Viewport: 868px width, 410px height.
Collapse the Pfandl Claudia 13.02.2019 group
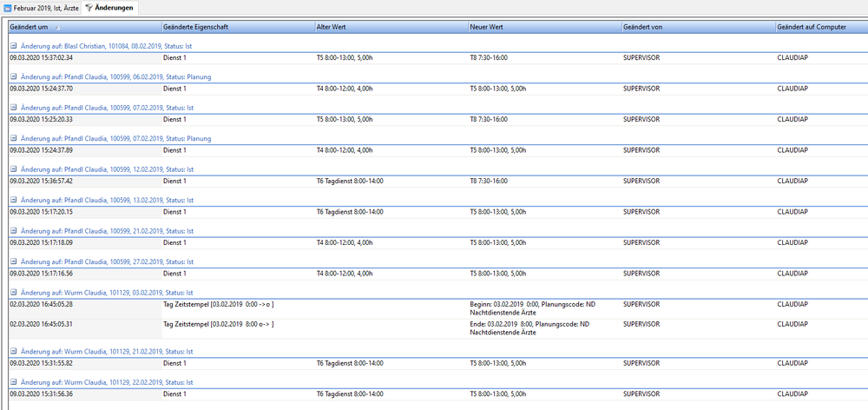coord(14,201)
